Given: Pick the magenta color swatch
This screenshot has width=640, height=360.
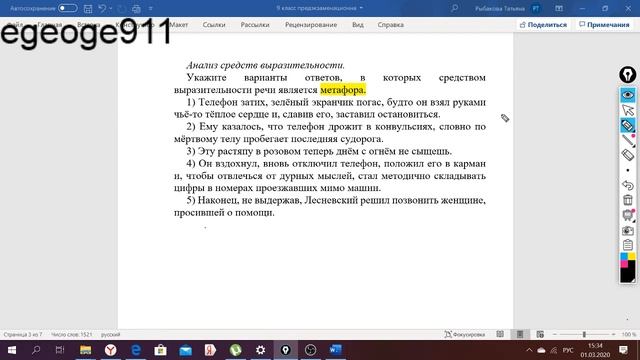Looking at the screenshot, I should (624, 264).
